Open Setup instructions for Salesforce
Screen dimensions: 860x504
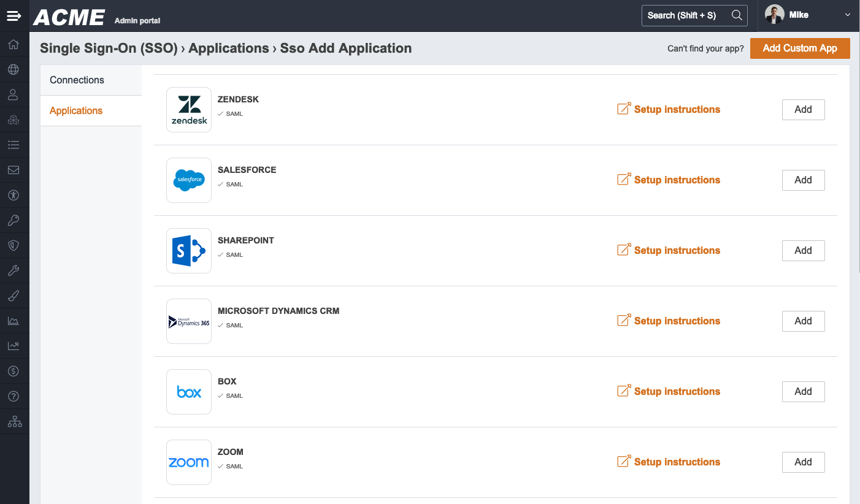click(x=669, y=180)
